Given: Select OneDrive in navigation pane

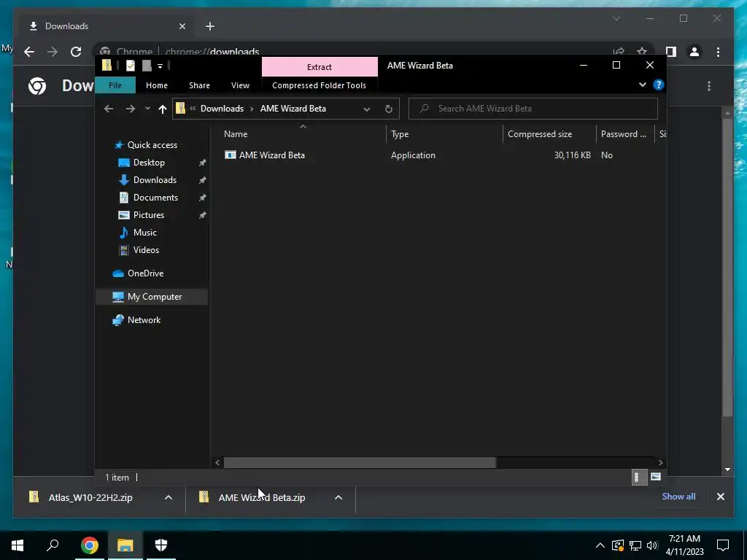Looking at the screenshot, I should [x=145, y=273].
